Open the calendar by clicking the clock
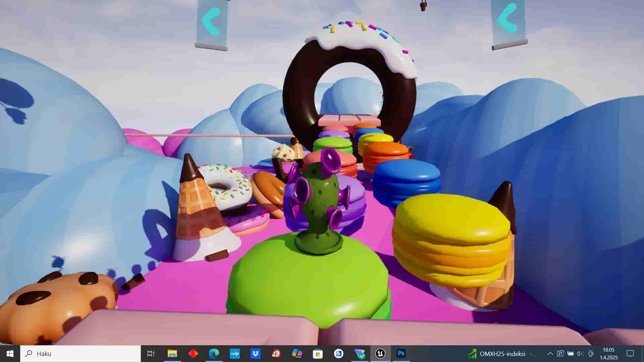The image size is (644, 362). point(608,354)
